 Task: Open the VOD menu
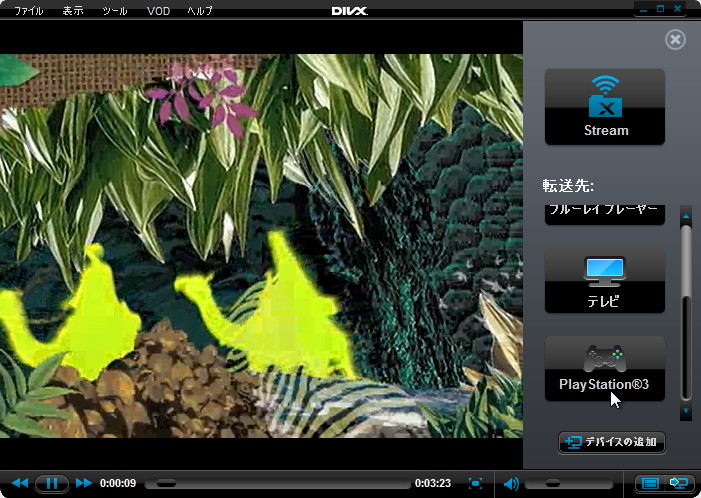pyautogui.click(x=158, y=11)
